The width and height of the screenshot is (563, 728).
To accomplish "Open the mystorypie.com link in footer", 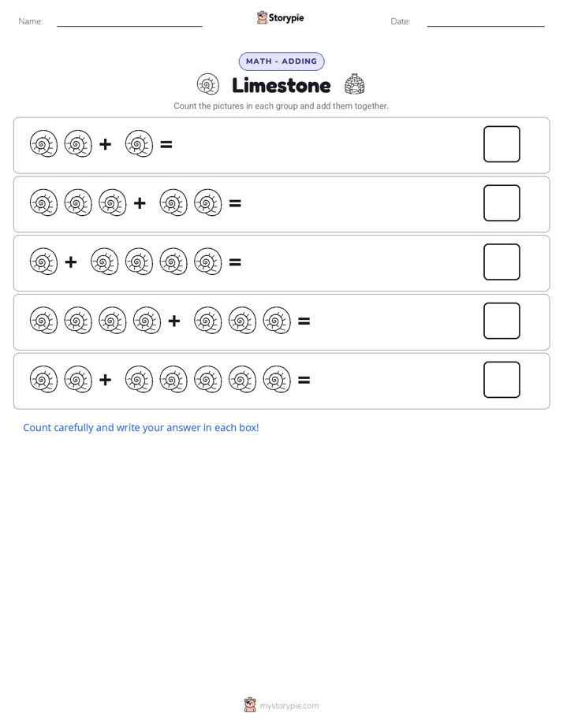I will pos(289,706).
